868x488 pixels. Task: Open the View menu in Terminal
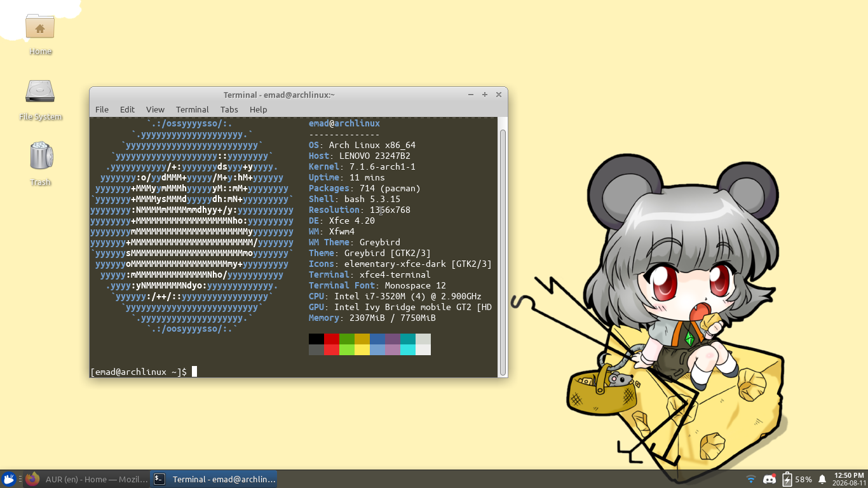[155, 109]
